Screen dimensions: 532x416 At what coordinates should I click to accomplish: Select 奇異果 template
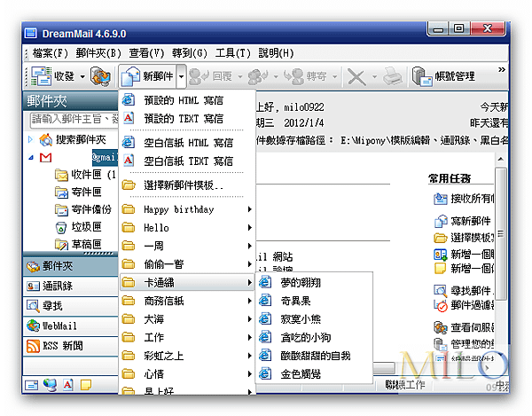tap(314, 301)
